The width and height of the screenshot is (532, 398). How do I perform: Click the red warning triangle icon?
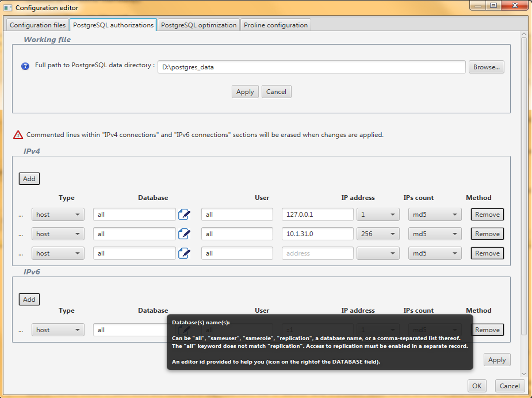coord(18,135)
